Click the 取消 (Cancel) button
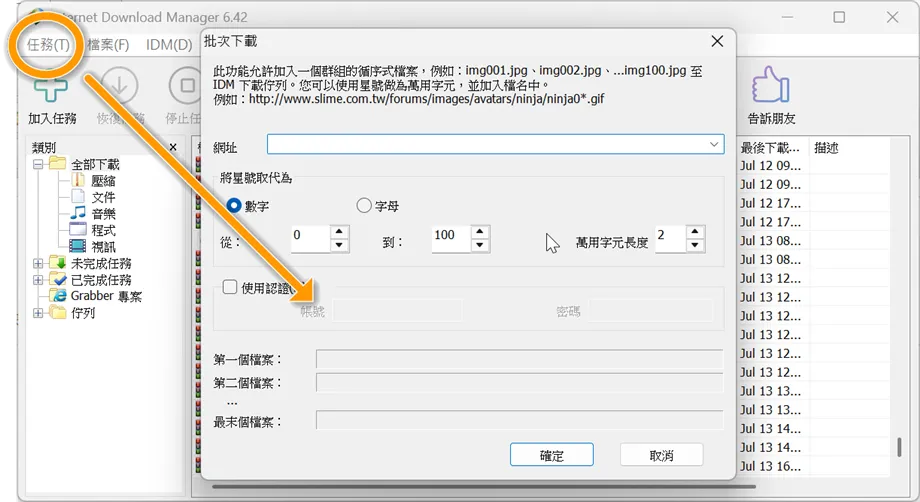The width and height of the screenshot is (920, 502). (661, 455)
